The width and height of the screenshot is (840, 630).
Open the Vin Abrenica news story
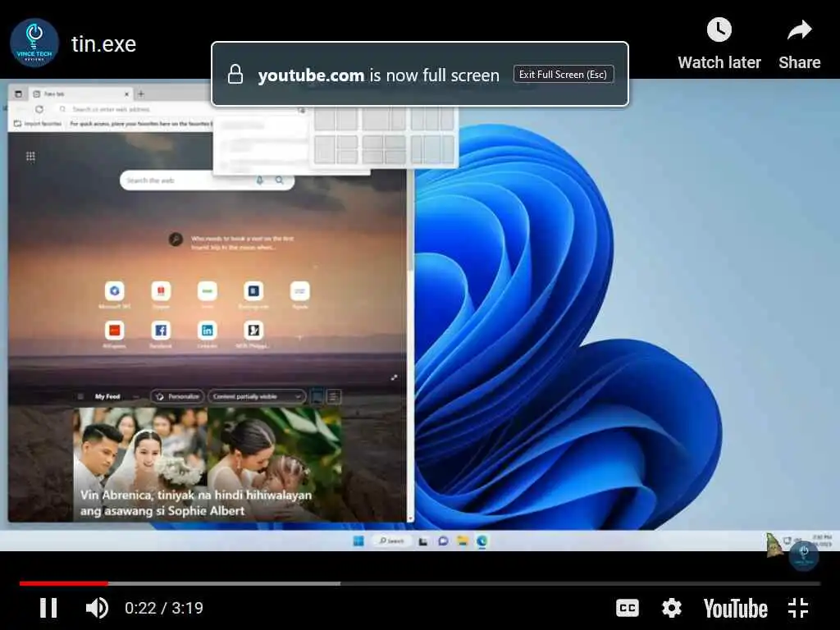point(208,464)
